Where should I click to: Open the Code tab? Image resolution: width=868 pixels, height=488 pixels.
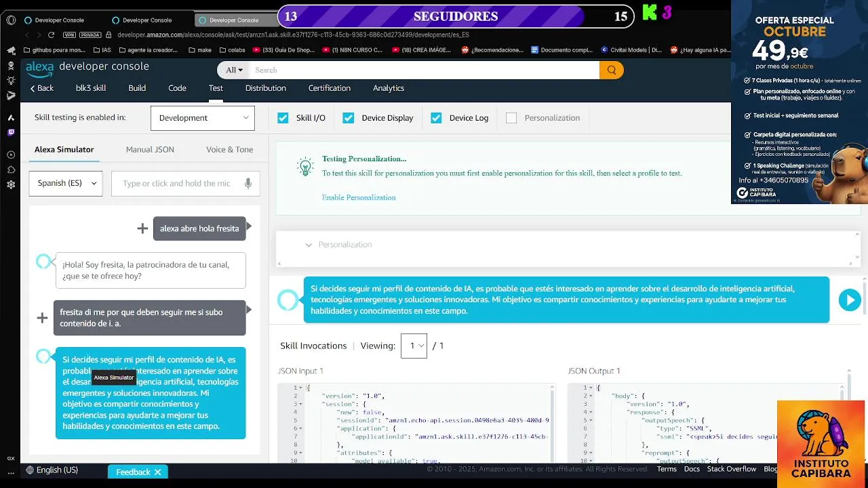(177, 88)
